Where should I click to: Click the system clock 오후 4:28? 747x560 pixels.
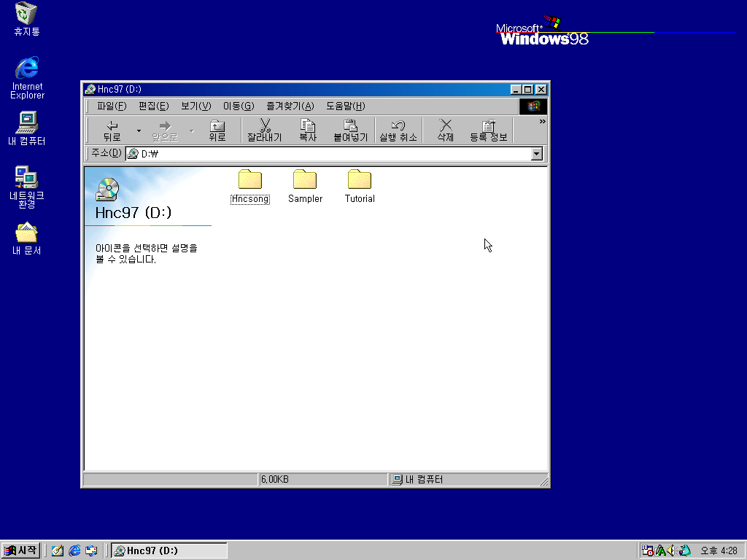[719, 551]
